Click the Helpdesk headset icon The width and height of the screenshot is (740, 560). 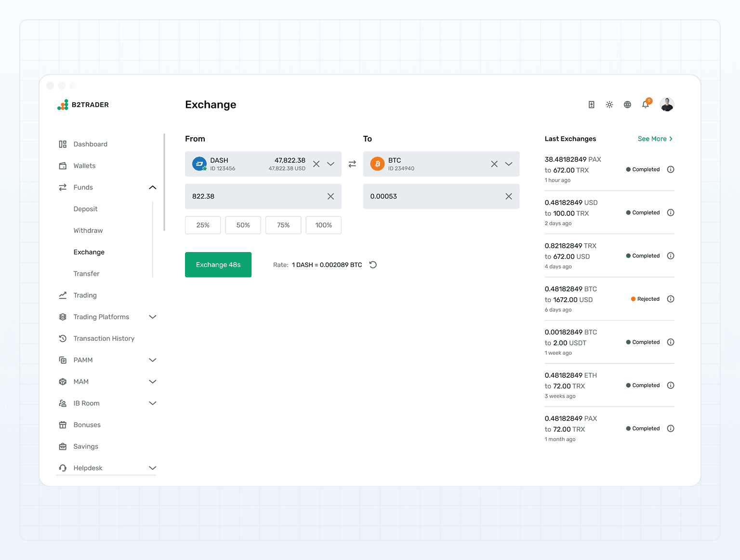pyautogui.click(x=63, y=468)
